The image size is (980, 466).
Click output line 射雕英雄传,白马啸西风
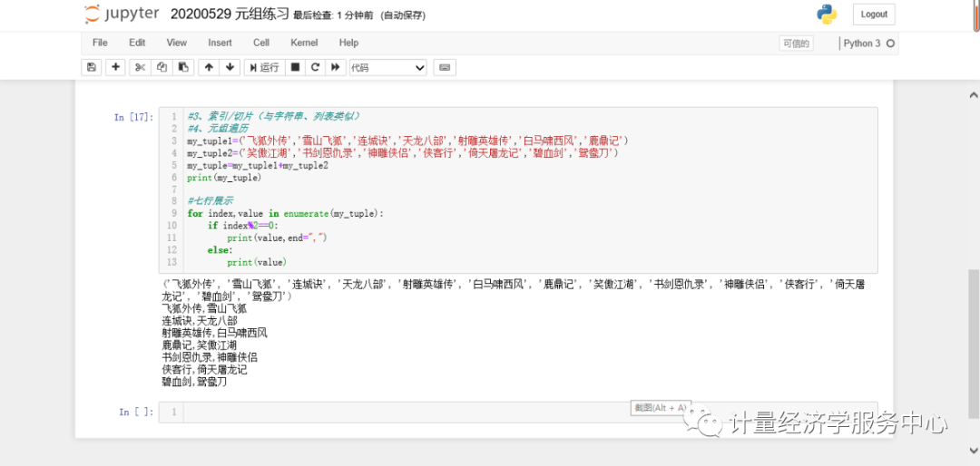214,333
